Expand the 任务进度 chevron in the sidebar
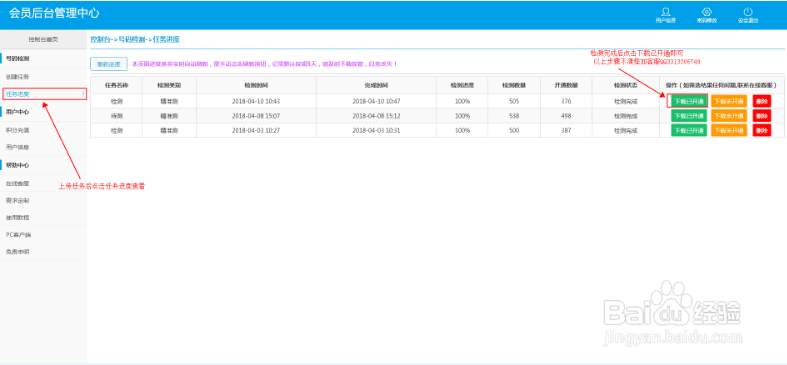 point(83,94)
